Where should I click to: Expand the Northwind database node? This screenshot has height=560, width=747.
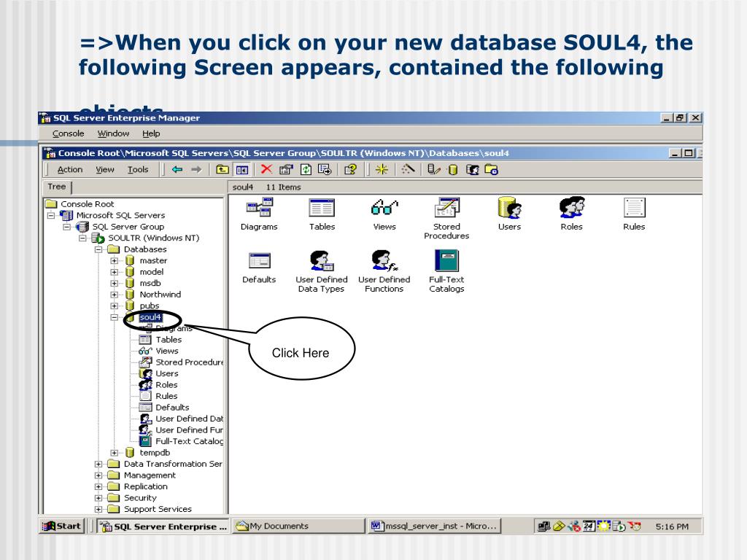pos(114,295)
